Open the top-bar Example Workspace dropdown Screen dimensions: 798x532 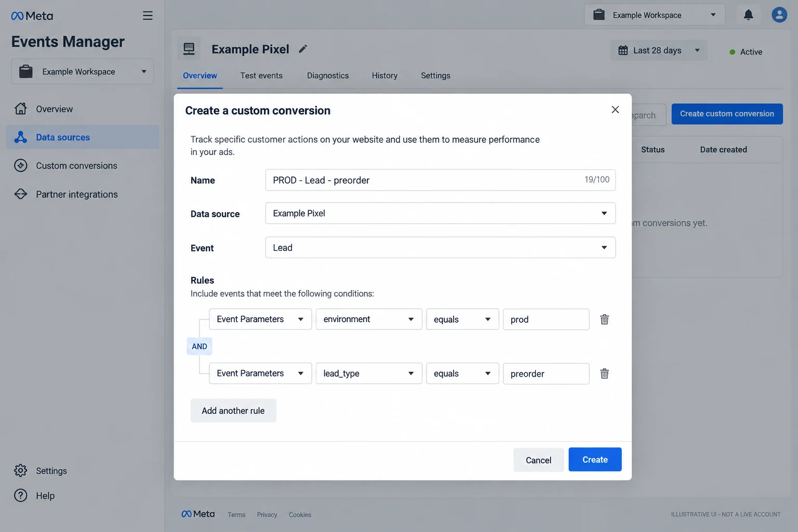click(655, 15)
